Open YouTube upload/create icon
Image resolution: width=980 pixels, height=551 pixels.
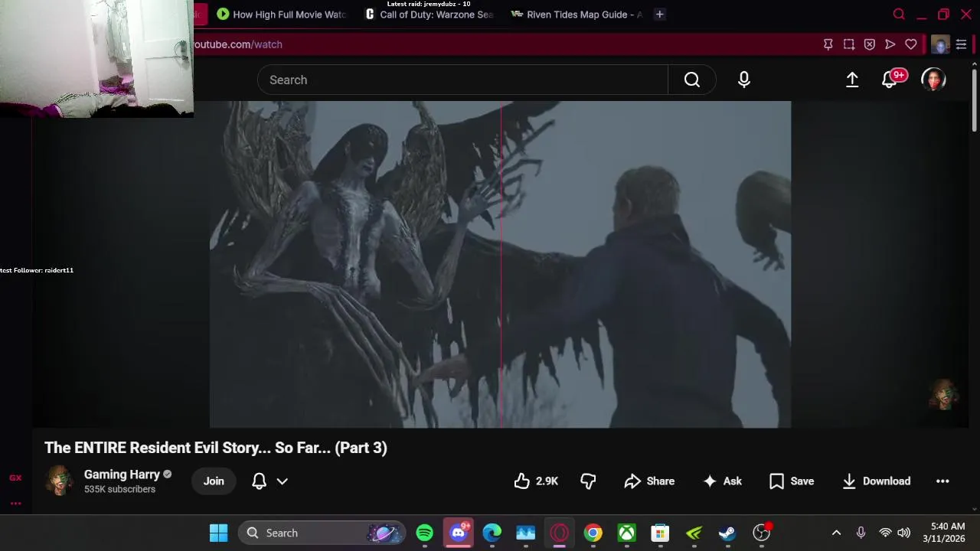[x=852, y=80]
